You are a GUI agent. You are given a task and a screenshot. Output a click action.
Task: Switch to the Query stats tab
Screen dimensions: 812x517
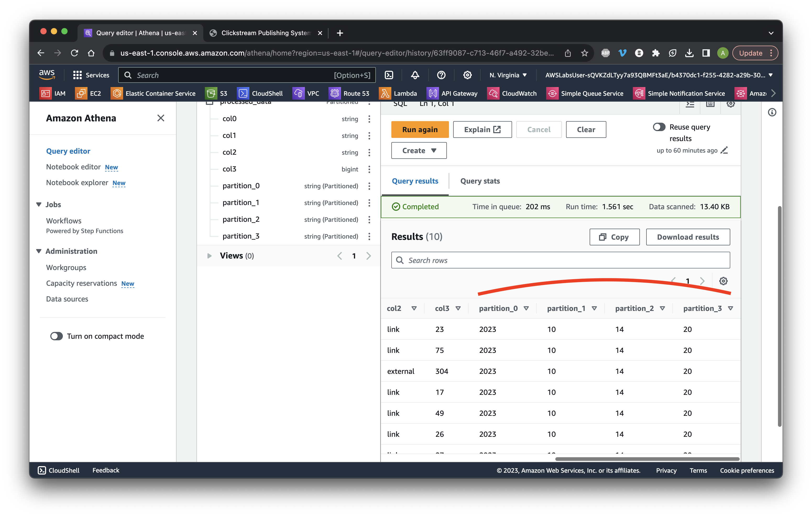[480, 181]
